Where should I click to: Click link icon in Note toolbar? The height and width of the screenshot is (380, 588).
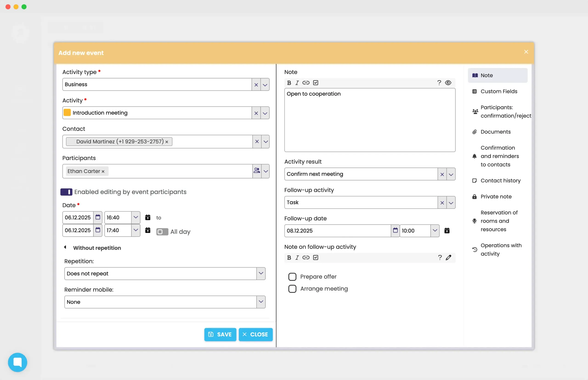pyautogui.click(x=306, y=83)
